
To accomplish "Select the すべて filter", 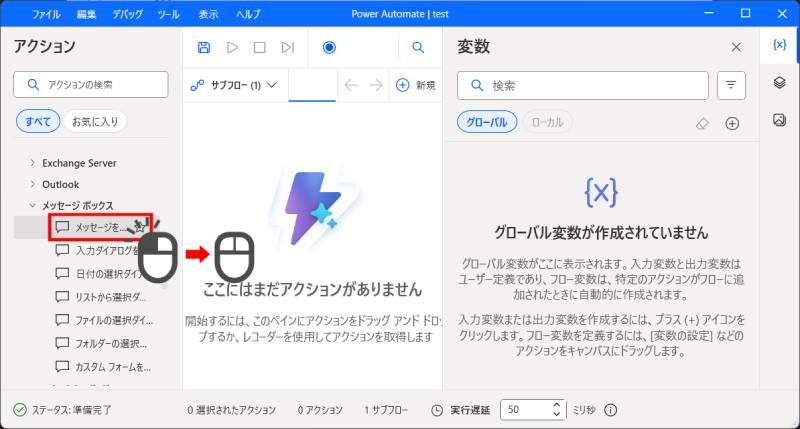I will [x=38, y=121].
